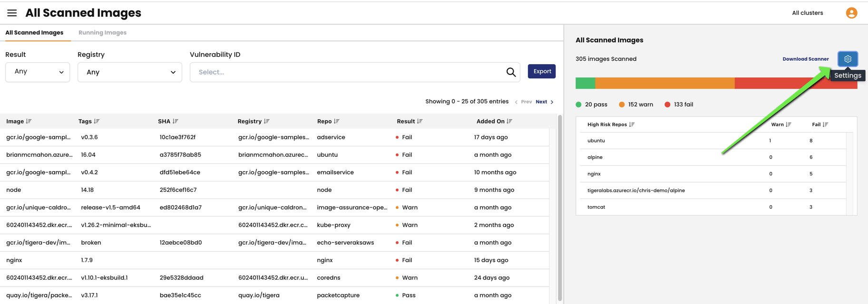Click '10 months ago' added date
This screenshot has height=304, width=868.
coord(495,172)
